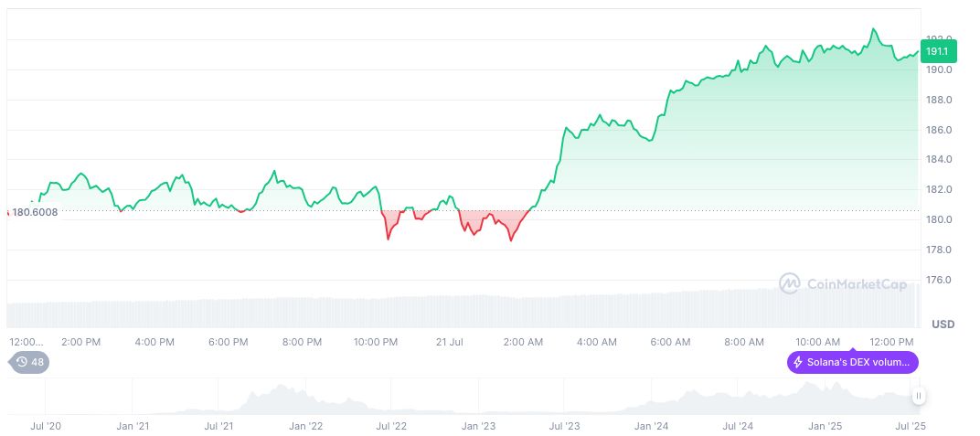The width and height of the screenshot is (980, 436).
Task: Click the 2:00 AM time axis label
Action: (x=523, y=342)
